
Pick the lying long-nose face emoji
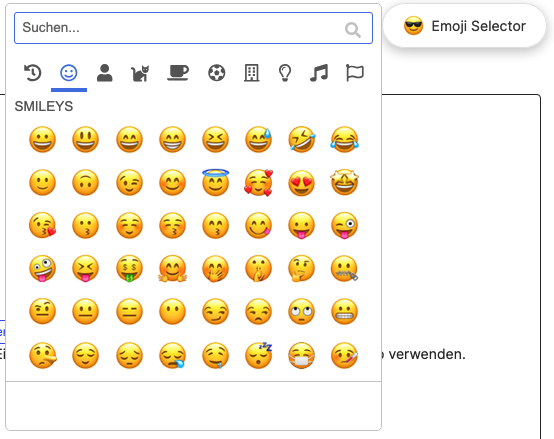tap(43, 355)
